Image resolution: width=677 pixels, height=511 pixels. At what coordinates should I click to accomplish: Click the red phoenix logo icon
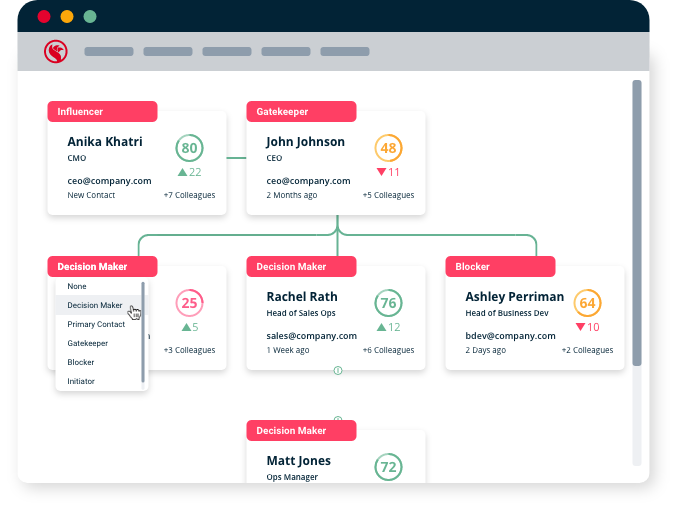[56, 51]
